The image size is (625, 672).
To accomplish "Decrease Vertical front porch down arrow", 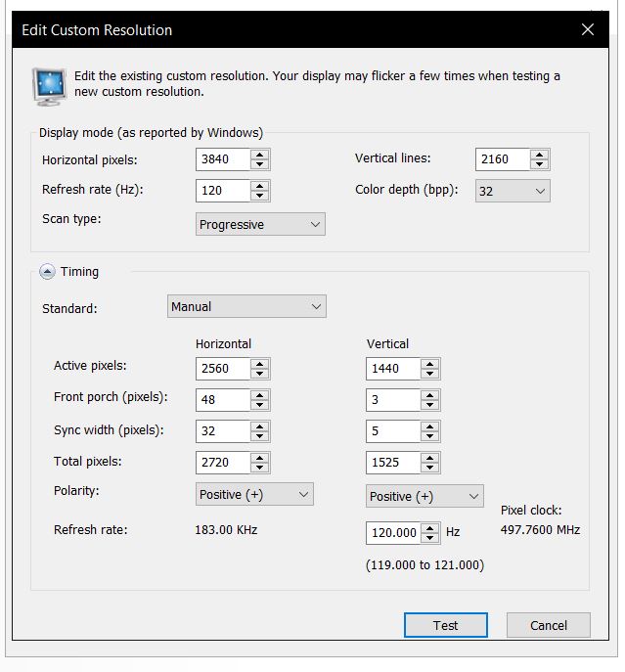I will [x=430, y=405].
